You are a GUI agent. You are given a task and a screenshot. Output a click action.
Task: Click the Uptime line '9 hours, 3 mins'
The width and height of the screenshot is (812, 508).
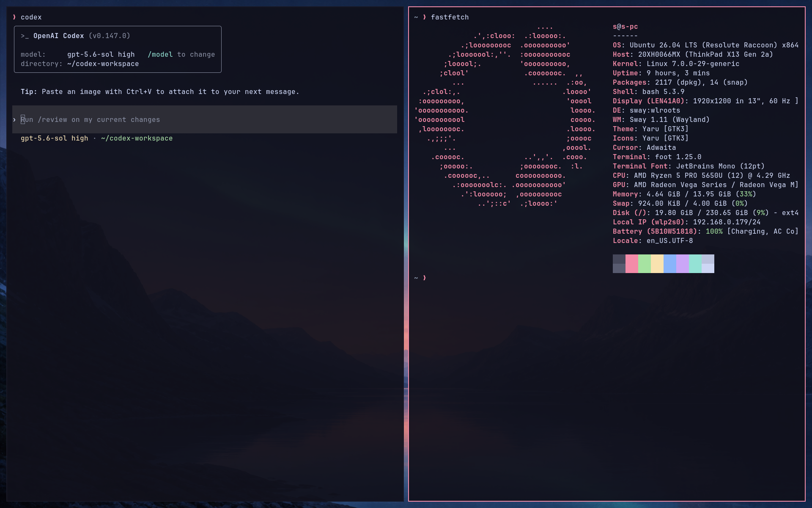[661, 73]
